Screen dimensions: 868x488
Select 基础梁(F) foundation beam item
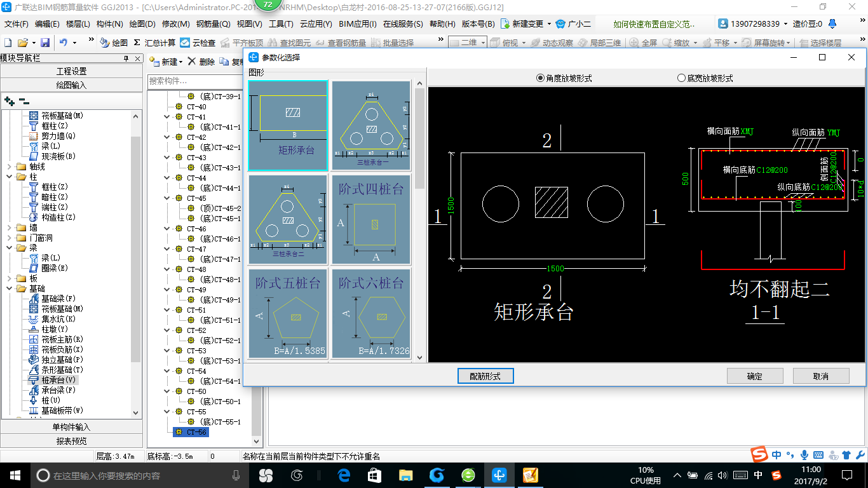[x=52, y=299]
